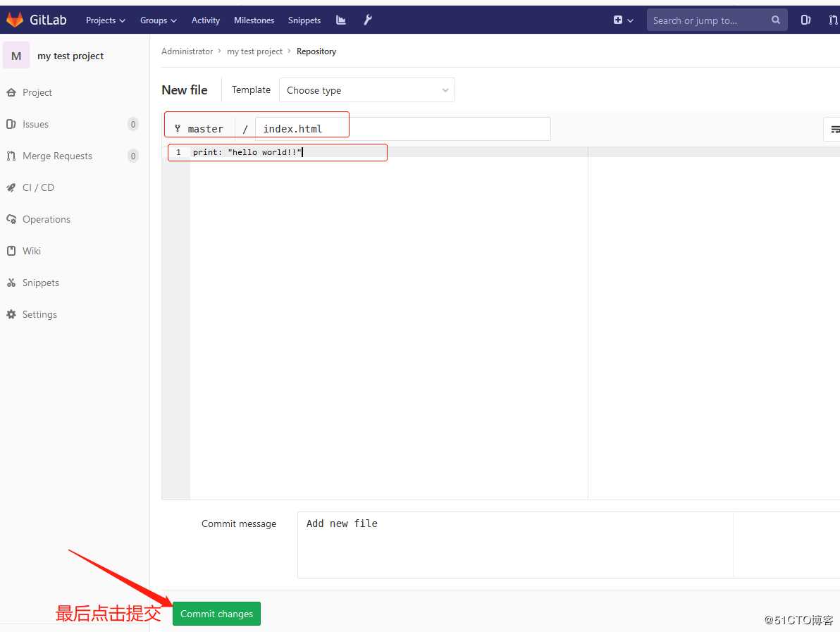The image size is (840, 632).
Task: Click the Template label
Action: [x=251, y=90]
